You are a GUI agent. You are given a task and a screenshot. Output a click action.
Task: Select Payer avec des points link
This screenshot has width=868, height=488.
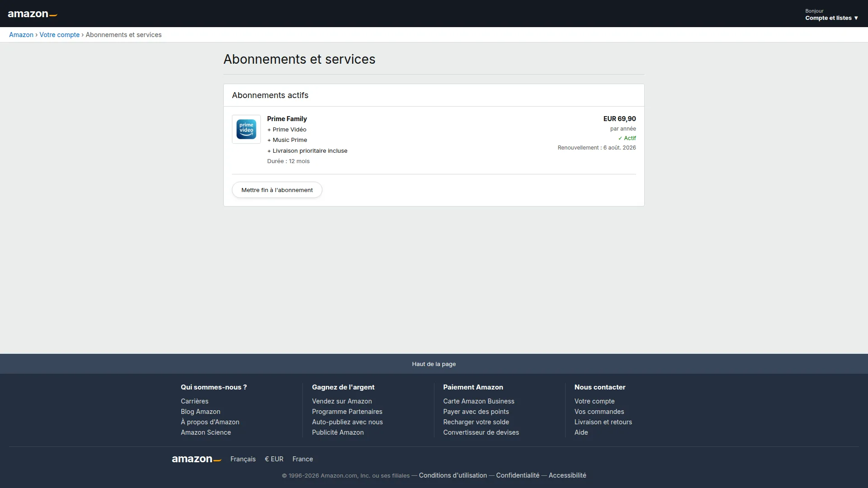476,412
